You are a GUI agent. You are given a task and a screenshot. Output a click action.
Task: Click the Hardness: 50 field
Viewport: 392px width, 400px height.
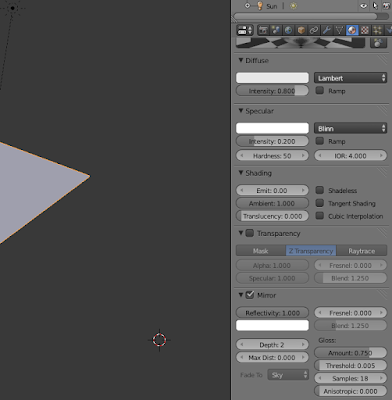coord(272,156)
